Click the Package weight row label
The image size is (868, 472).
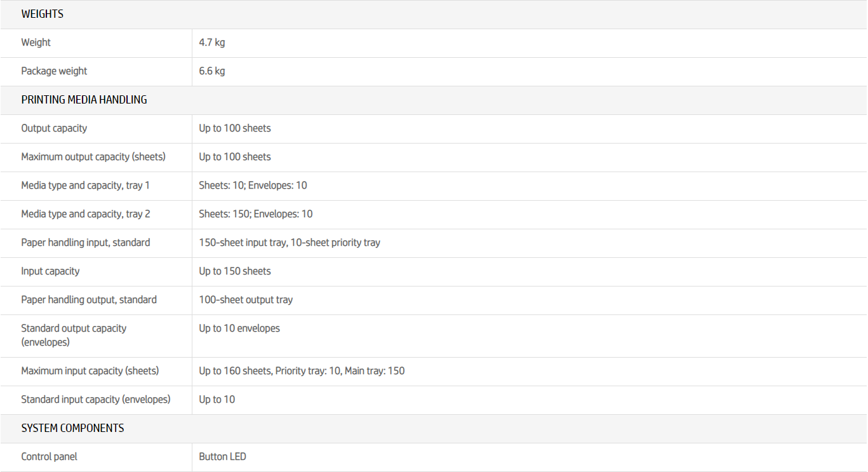coord(54,71)
